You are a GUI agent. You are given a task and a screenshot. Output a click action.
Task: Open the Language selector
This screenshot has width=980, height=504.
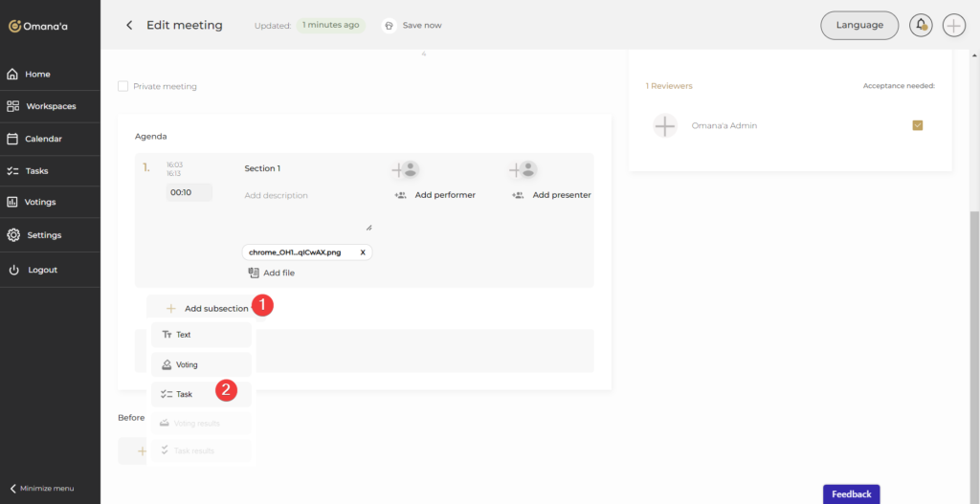click(x=858, y=25)
